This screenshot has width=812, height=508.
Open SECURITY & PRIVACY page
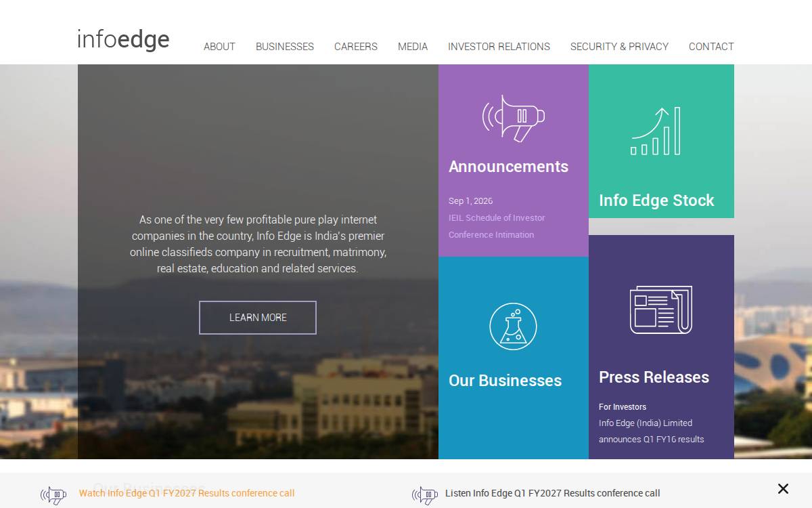(619, 47)
